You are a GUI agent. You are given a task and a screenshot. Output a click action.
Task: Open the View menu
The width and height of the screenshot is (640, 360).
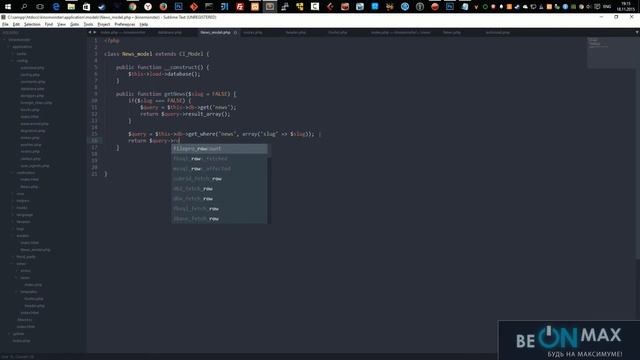pos(61,24)
